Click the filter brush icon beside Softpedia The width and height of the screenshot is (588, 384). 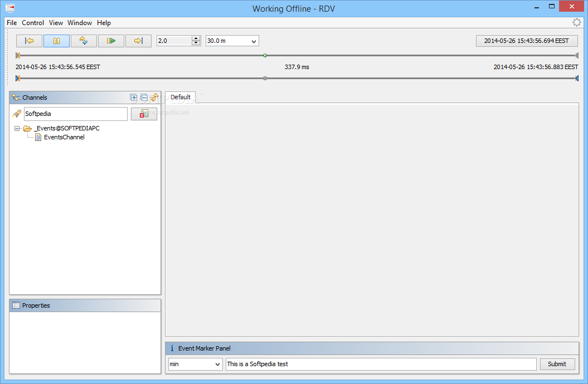point(17,114)
